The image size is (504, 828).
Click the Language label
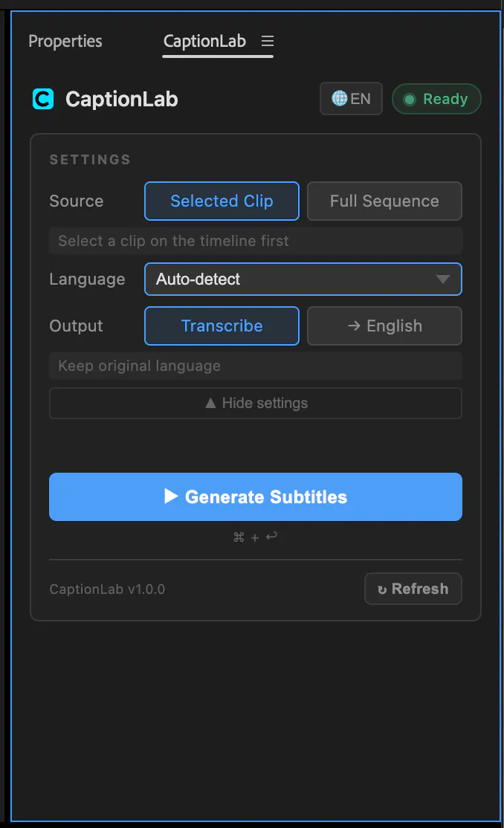[87, 279]
